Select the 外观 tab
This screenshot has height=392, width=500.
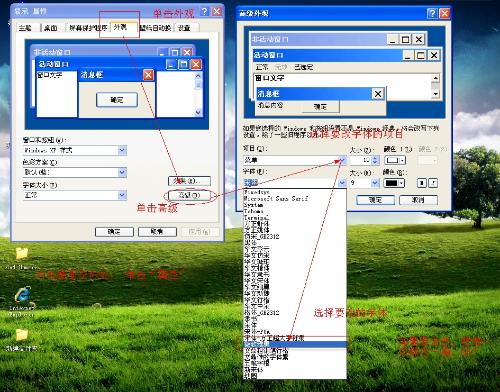(x=120, y=27)
